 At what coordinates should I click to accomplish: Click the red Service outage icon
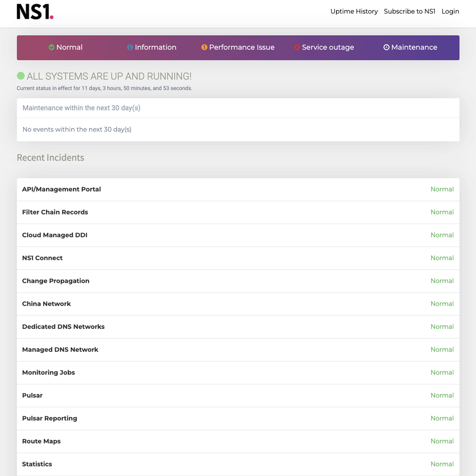click(297, 47)
